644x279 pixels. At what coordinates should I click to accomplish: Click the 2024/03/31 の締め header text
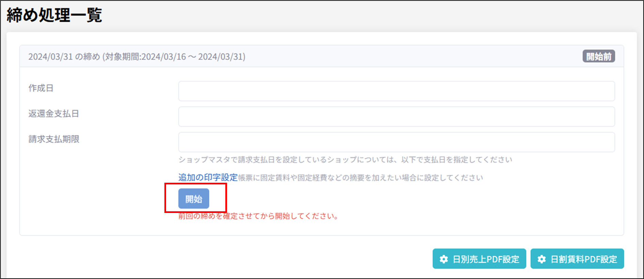64,56
